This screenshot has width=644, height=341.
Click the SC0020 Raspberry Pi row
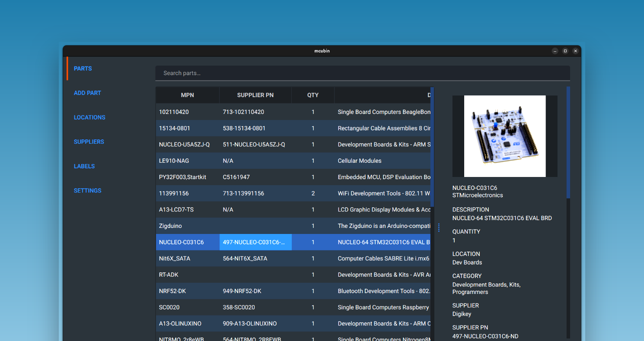188,307
